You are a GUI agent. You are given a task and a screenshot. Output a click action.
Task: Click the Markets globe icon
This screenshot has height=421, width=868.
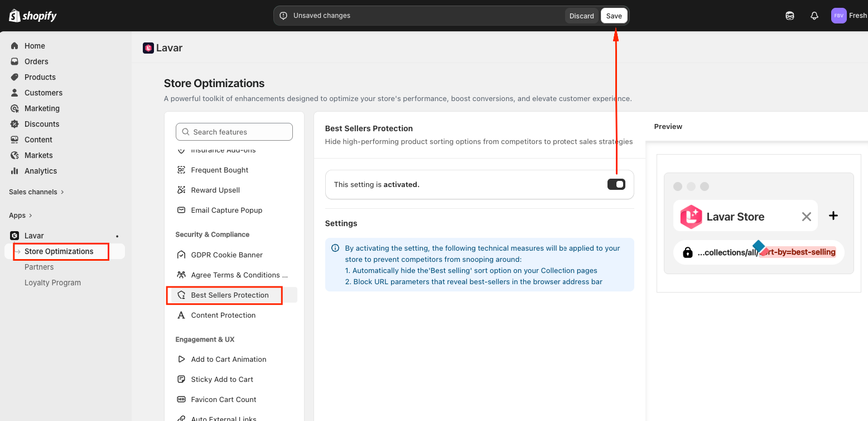pyautogui.click(x=15, y=155)
